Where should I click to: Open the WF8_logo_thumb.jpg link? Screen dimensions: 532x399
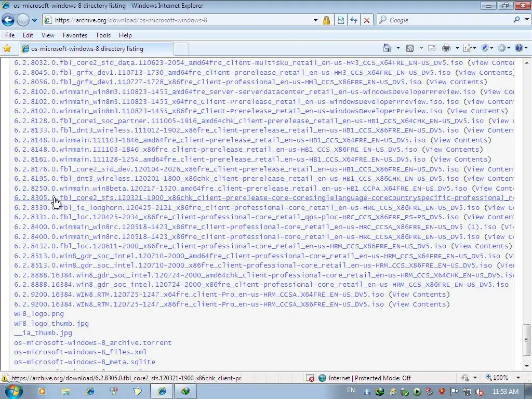click(x=51, y=324)
